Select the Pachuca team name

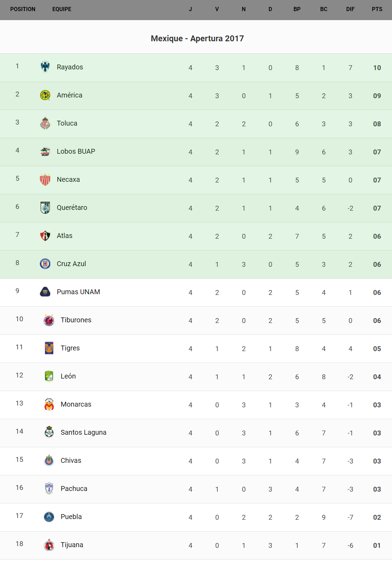point(74,488)
